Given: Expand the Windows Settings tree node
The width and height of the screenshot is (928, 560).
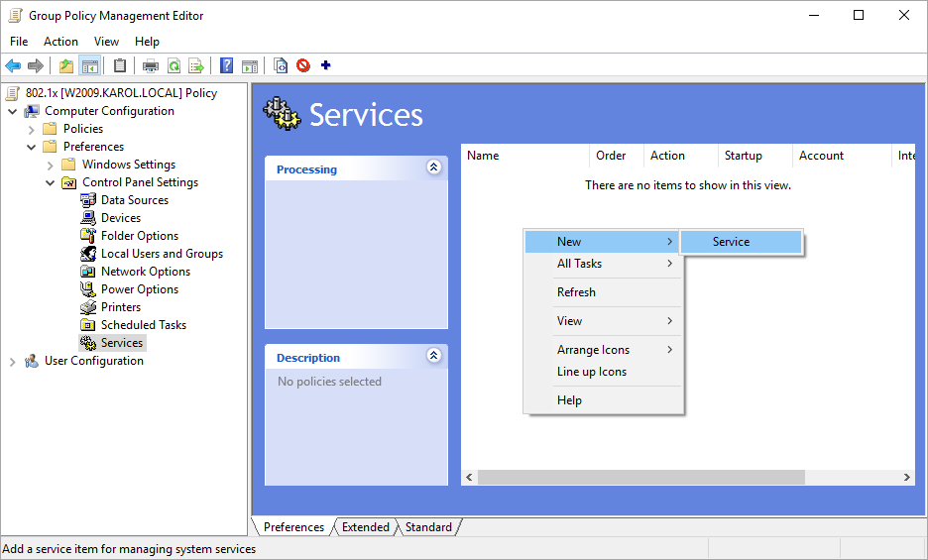Looking at the screenshot, I should [x=51, y=165].
